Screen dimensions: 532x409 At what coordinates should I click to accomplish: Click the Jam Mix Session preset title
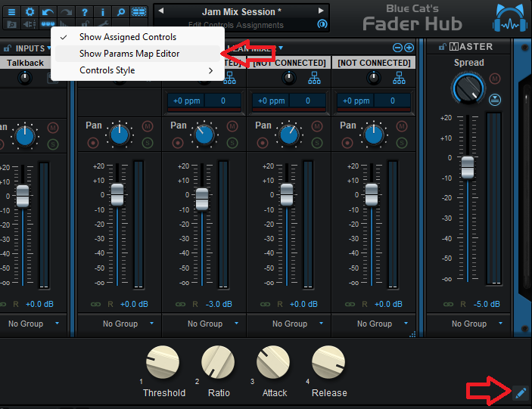tap(241, 12)
